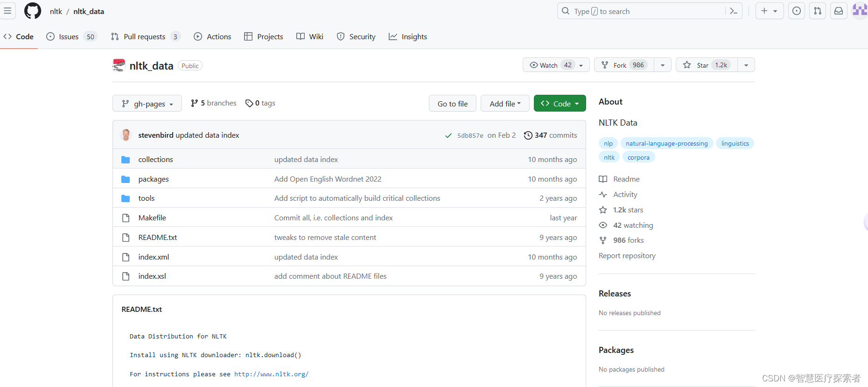This screenshot has width=868, height=387.
Task: Open the Security tab
Action: point(356,36)
